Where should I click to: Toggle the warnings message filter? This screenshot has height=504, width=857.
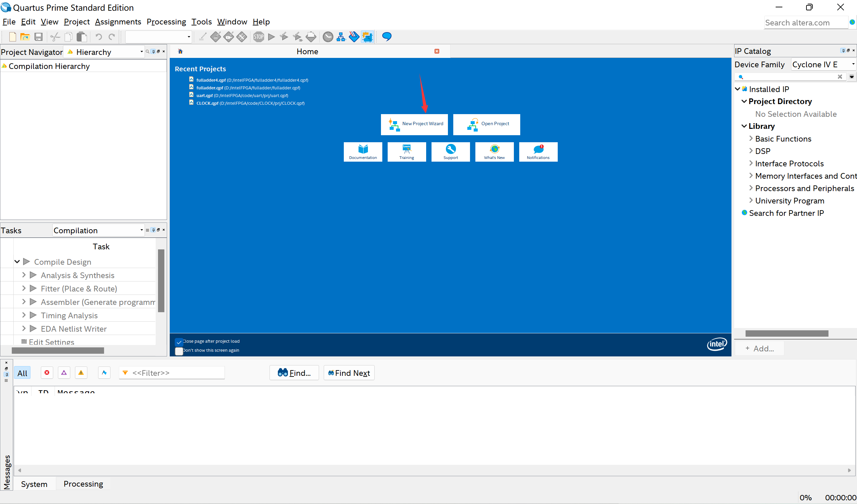(x=81, y=373)
